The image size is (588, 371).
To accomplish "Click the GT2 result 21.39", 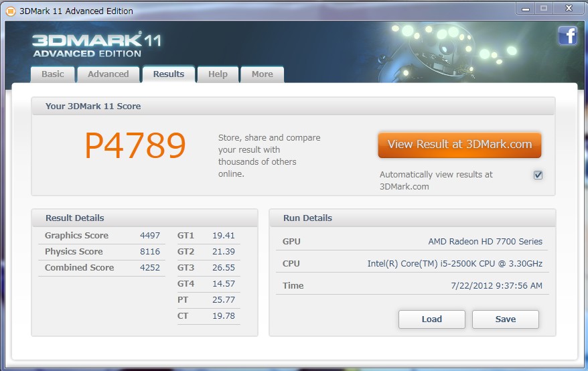I will [x=224, y=252].
